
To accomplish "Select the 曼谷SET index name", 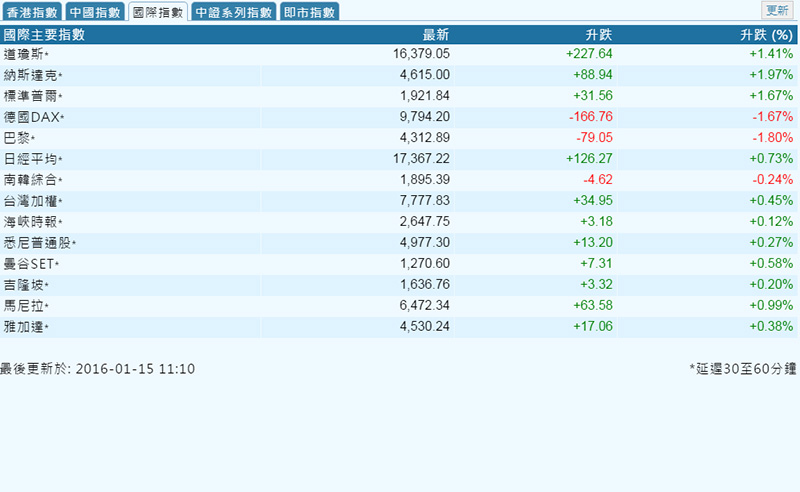I will click(x=31, y=263).
